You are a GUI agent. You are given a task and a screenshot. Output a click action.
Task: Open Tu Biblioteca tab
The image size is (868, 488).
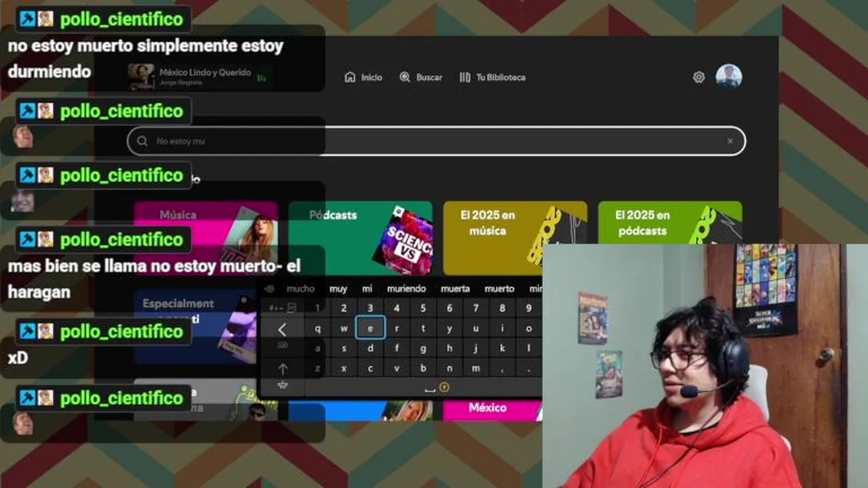coord(492,77)
